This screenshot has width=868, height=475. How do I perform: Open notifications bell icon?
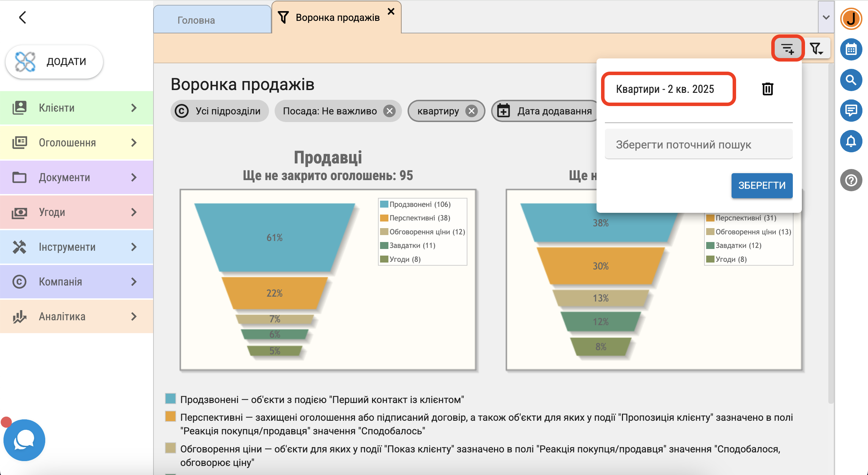point(851,141)
